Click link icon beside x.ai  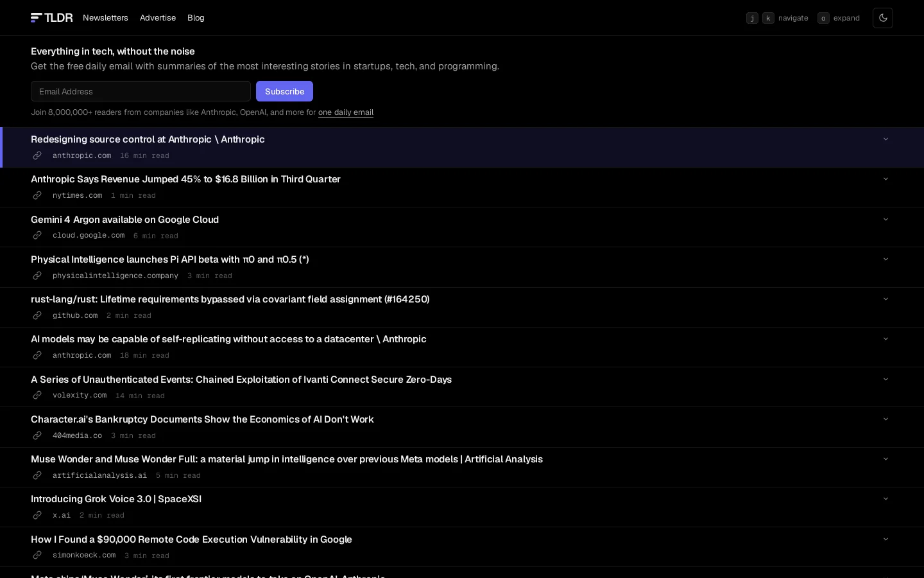coord(37,515)
